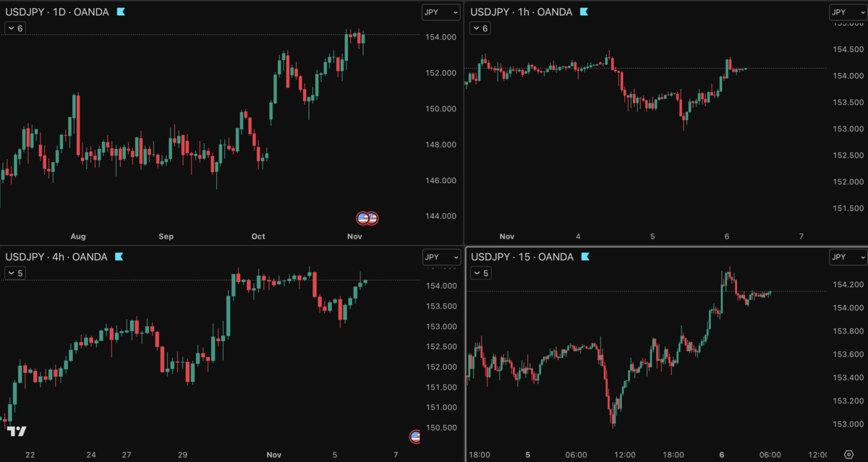This screenshot has width=868, height=462.
Task: Toggle the indicator legend collapse on 1D chart
Action: click(15, 28)
